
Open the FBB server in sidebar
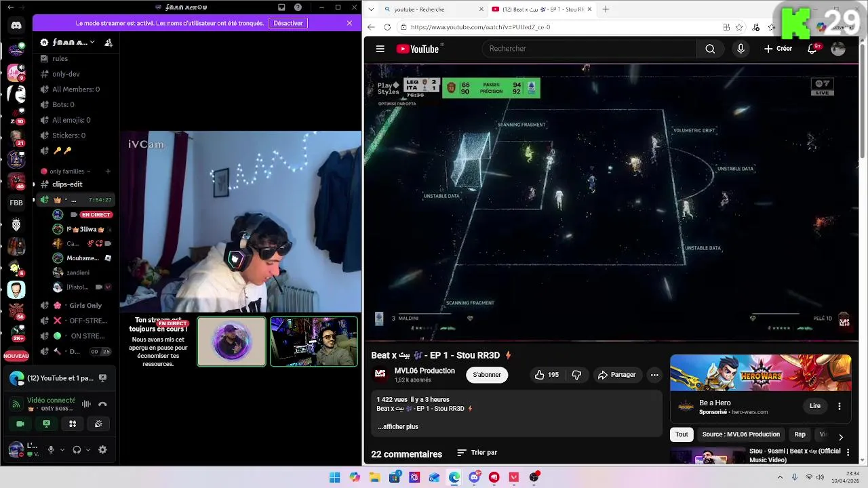point(16,203)
